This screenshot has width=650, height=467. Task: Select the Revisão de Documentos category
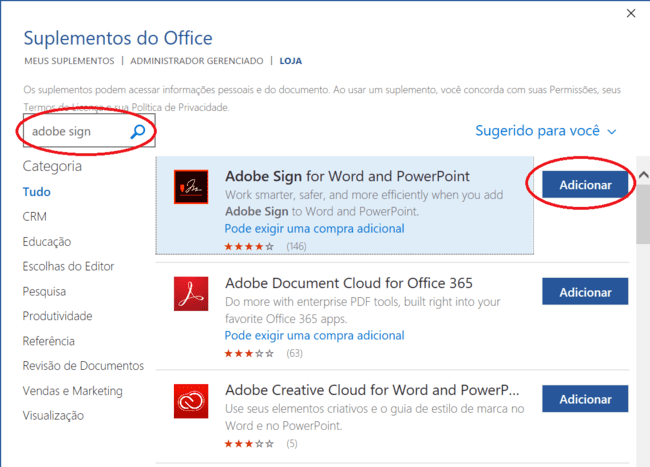(x=83, y=366)
